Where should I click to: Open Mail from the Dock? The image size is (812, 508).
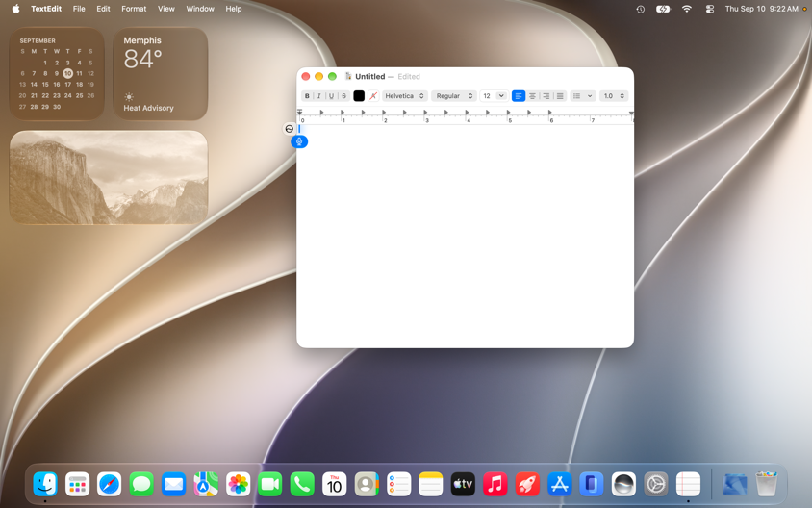click(173, 484)
